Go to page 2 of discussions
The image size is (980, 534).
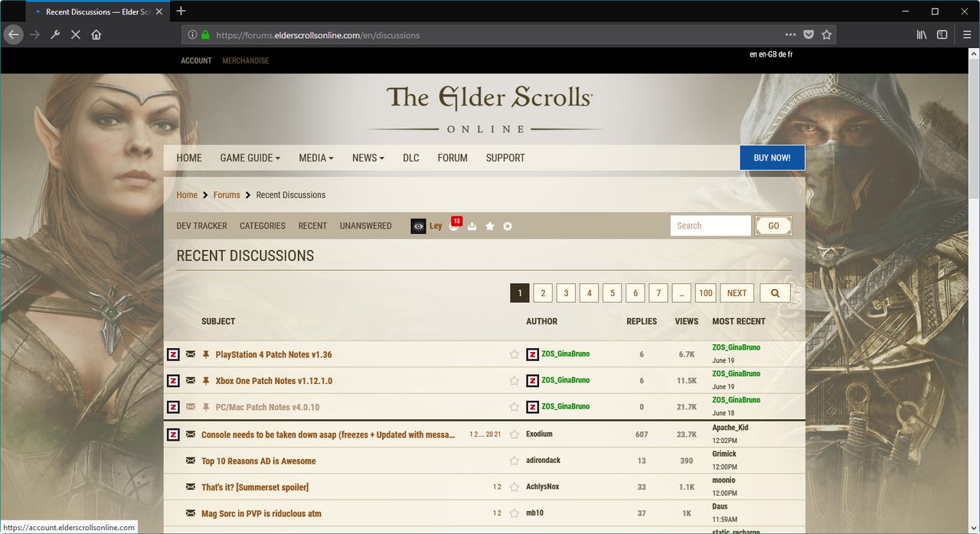543,293
